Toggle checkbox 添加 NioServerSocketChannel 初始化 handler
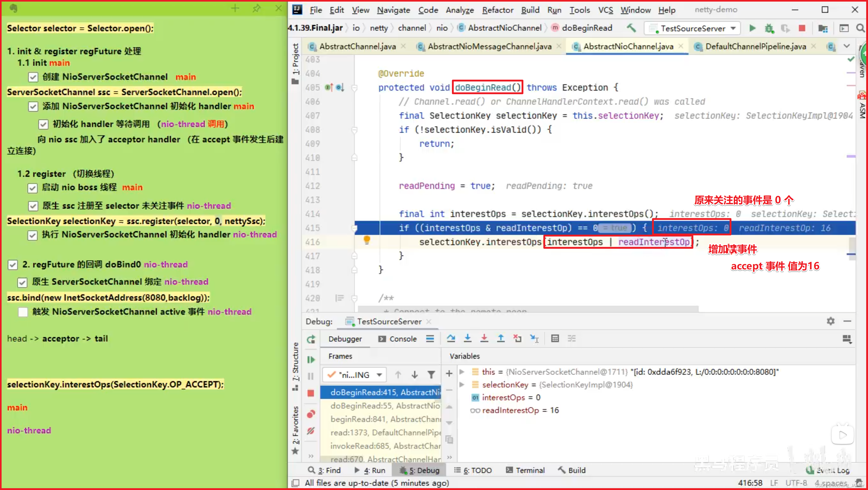 click(x=33, y=106)
